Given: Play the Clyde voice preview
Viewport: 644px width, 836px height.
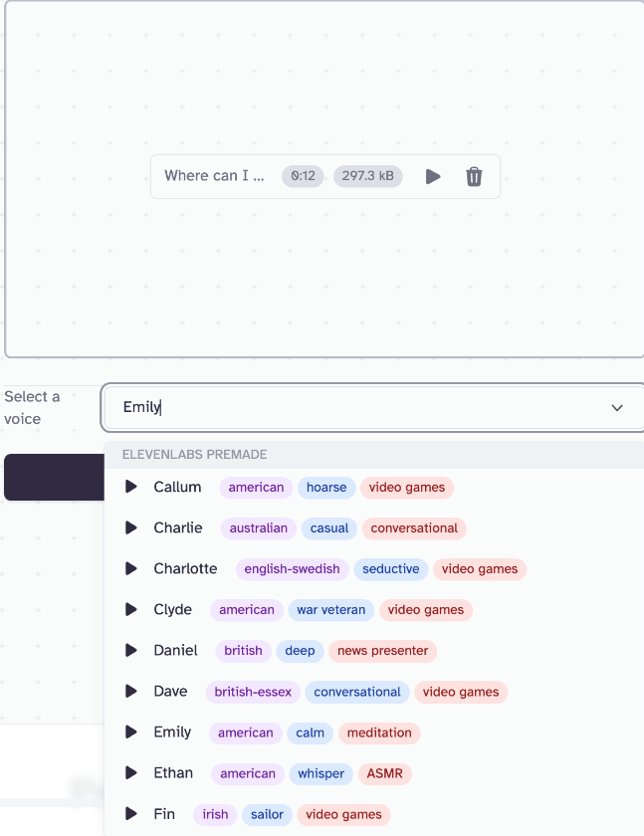Looking at the screenshot, I should (130, 609).
